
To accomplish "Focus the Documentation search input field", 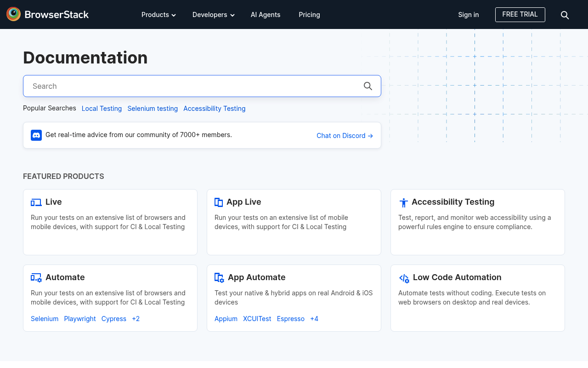I will 202,86.
